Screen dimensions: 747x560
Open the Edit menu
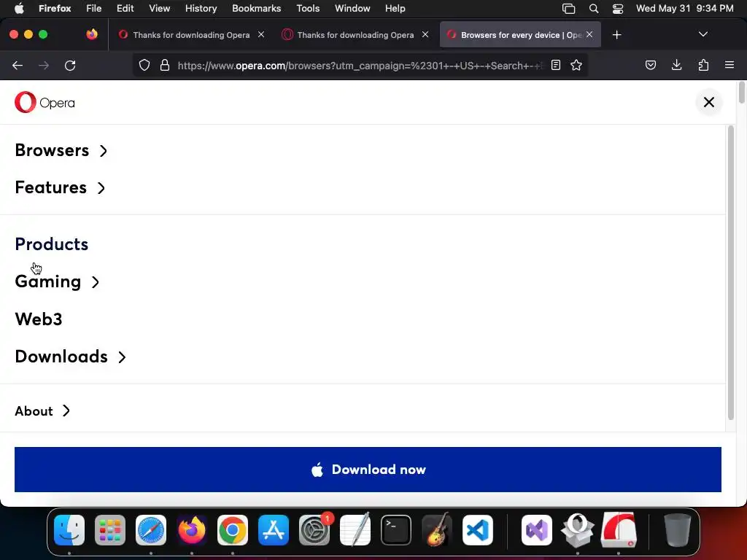(x=125, y=8)
